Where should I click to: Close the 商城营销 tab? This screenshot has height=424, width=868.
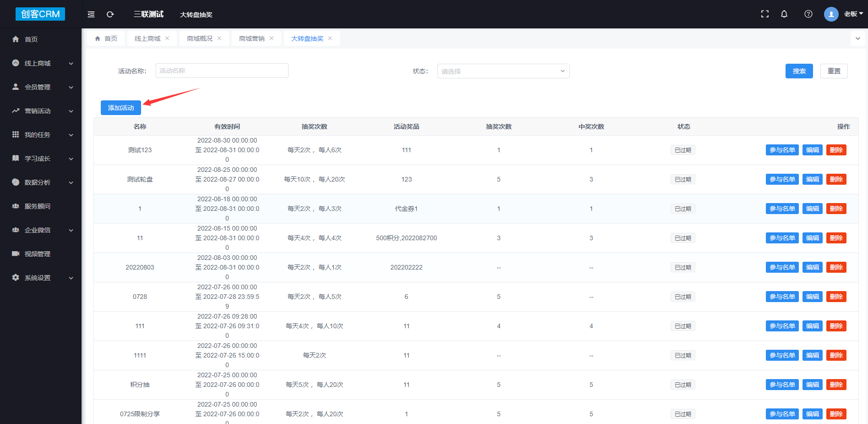tap(272, 39)
